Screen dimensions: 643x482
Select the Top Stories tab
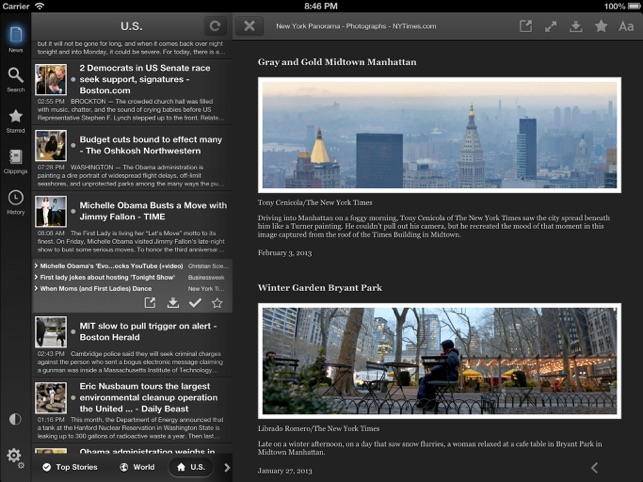tap(70, 467)
